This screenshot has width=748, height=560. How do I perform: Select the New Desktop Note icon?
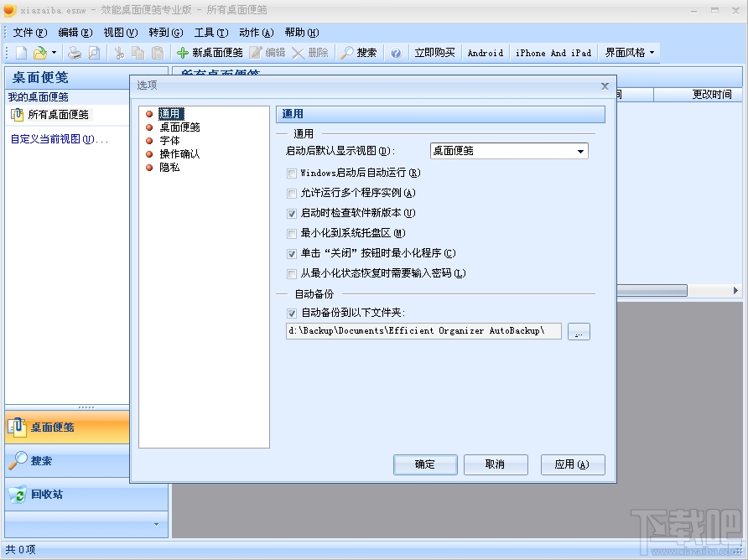[x=182, y=52]
